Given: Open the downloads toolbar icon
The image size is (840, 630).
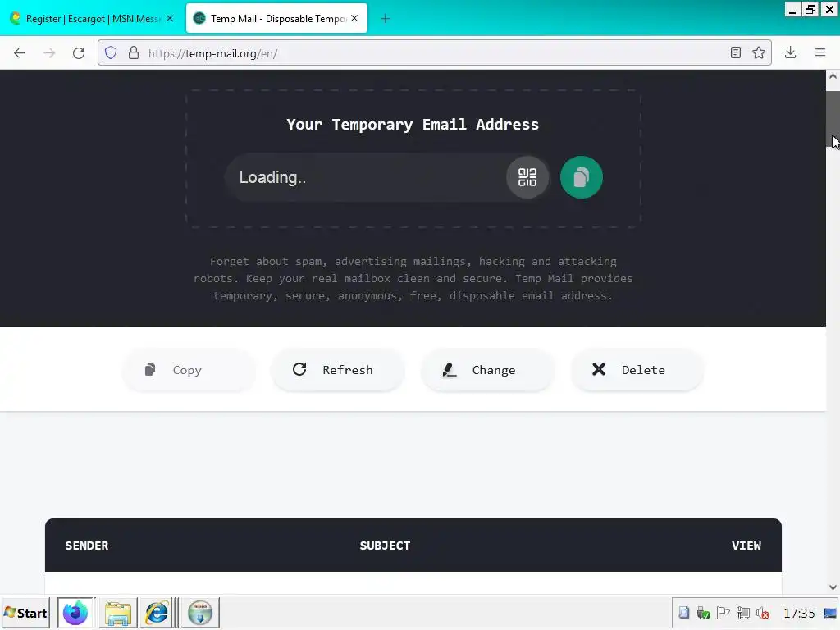Looking at the screenshot, I should coord(790,52).
